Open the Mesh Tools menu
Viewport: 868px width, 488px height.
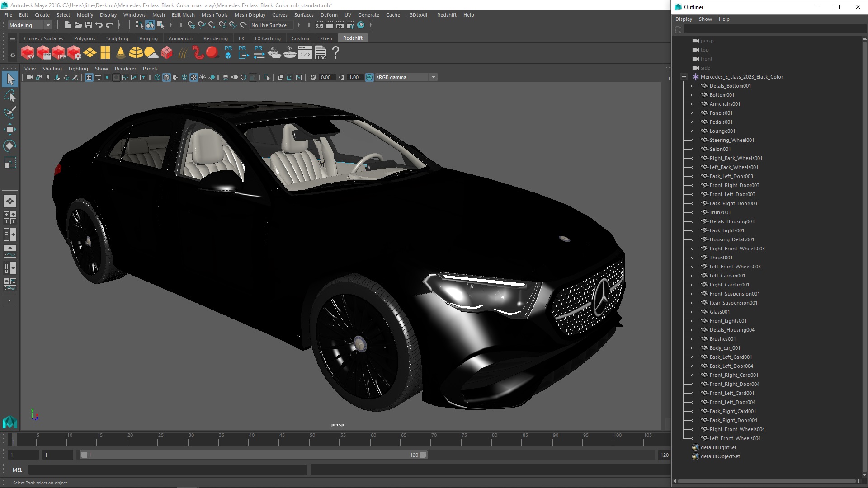click(214, 15)
